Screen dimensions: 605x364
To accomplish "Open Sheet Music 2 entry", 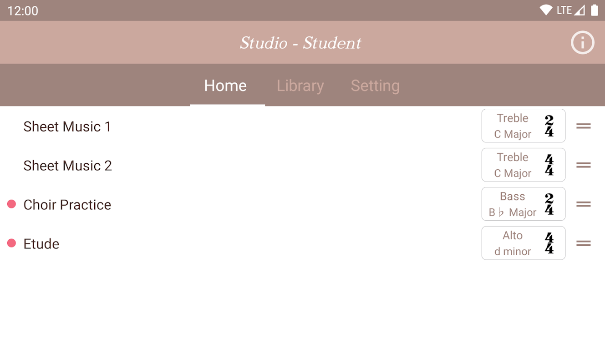I will (67, 166).
